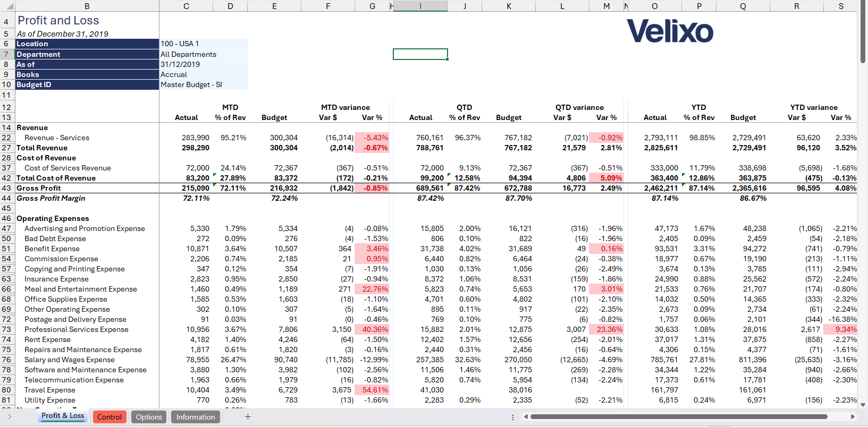
Task: Click the highlighted 9.34% YTD variance cell
Action: pos(840,329)
